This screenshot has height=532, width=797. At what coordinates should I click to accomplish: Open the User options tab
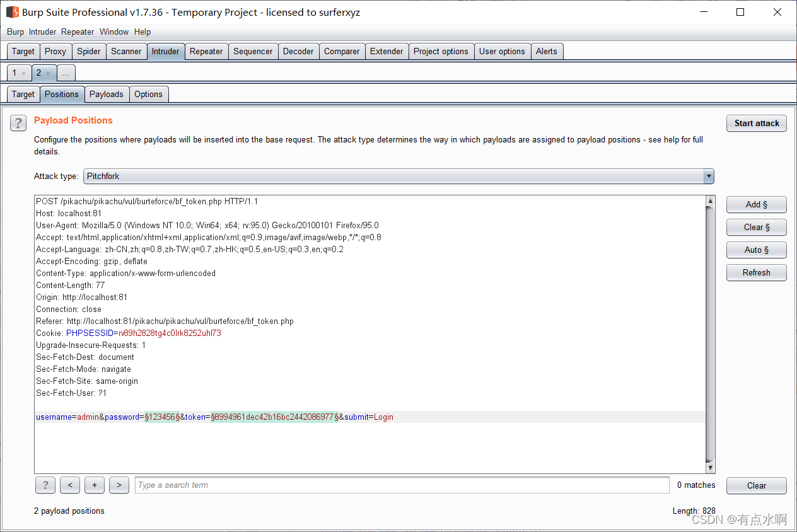(502, 52)
